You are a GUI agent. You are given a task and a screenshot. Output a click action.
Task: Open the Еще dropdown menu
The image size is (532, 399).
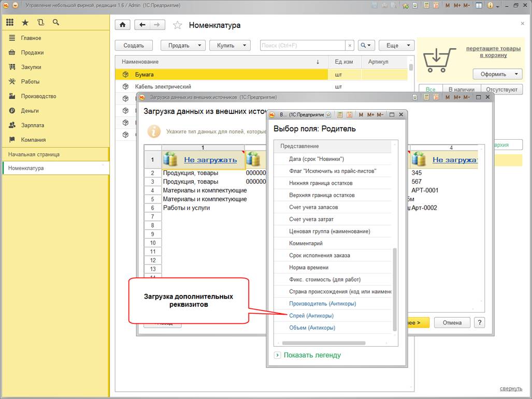(x=396, y=46)
